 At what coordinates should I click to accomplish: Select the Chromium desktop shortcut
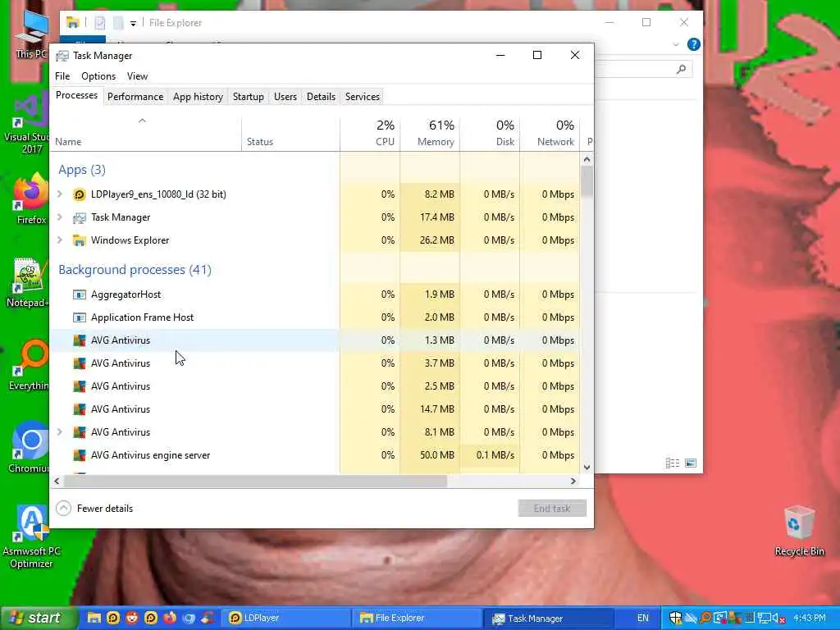coord(29,448)
